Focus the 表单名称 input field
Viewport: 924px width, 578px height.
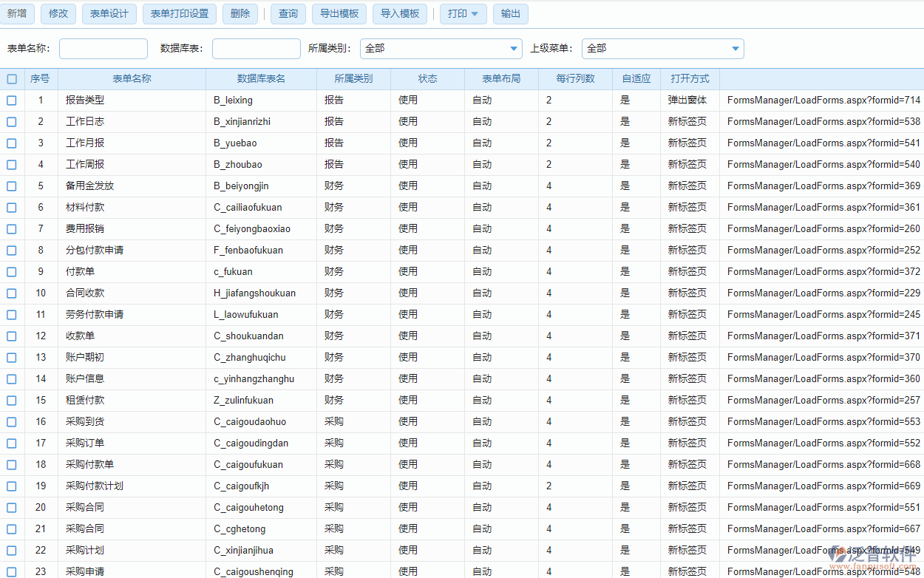tap(103, 49)
